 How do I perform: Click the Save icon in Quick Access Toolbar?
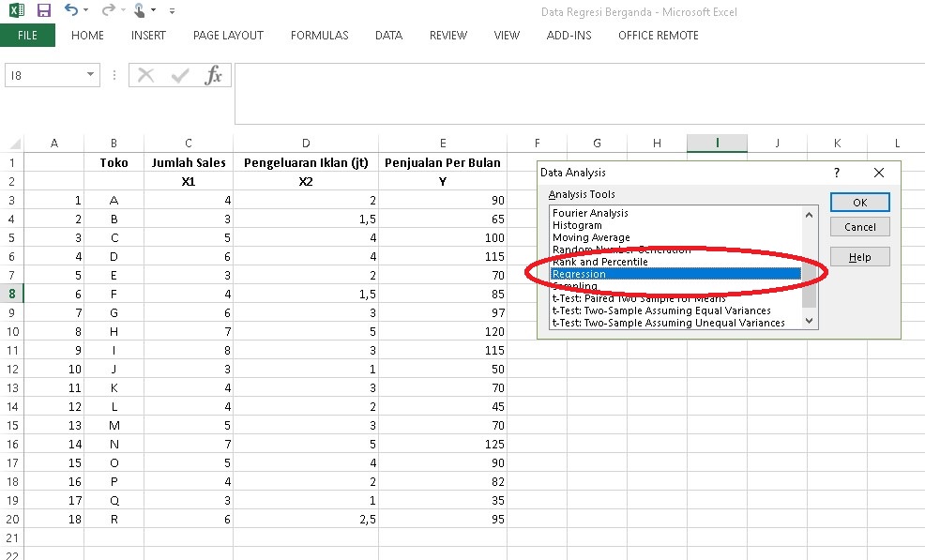[43, 11]
